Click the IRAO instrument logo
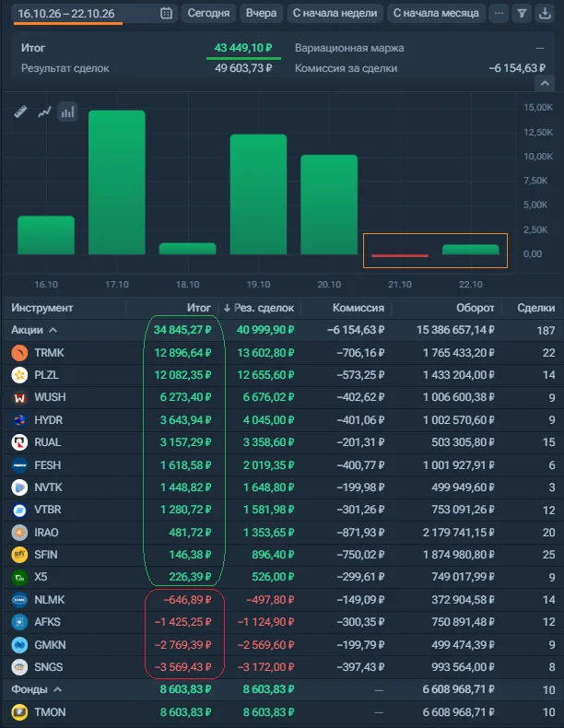This screenshot has width=564, height=728. tap(19, 533)
